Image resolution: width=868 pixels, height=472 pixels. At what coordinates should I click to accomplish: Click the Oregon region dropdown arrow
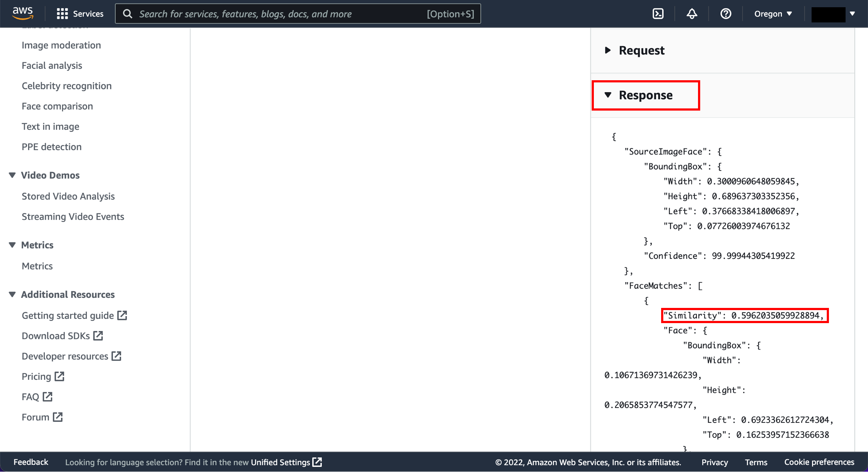tap(790, 13)
